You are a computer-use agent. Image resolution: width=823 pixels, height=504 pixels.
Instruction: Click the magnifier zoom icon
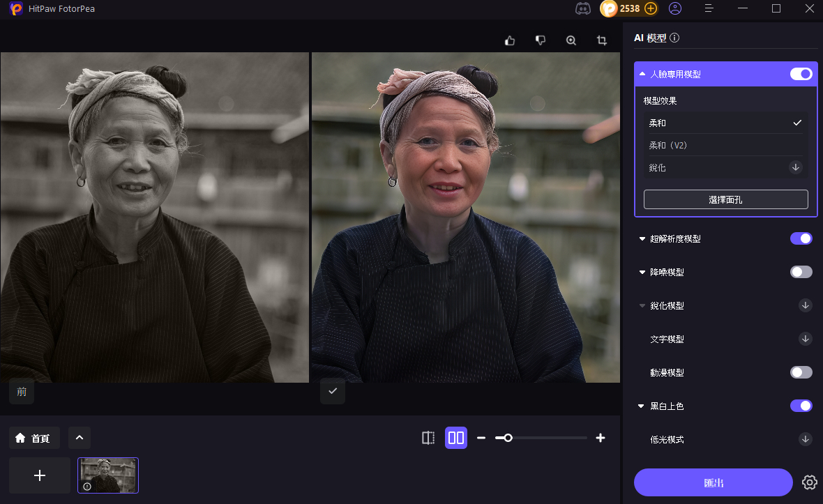pyautogui.click(x=571, y=40)
